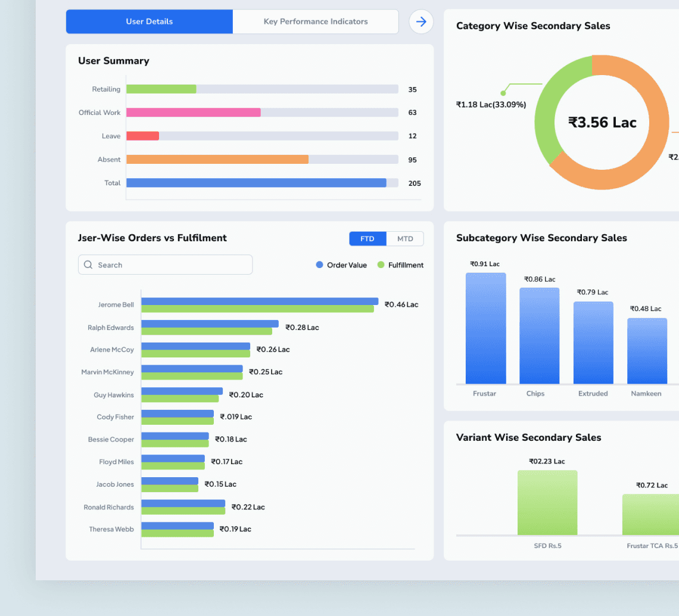Click the Bessie Cooper name label
The width and height of the screenshot is (679, 616).
pyautogui.click(x=111, y=439)
